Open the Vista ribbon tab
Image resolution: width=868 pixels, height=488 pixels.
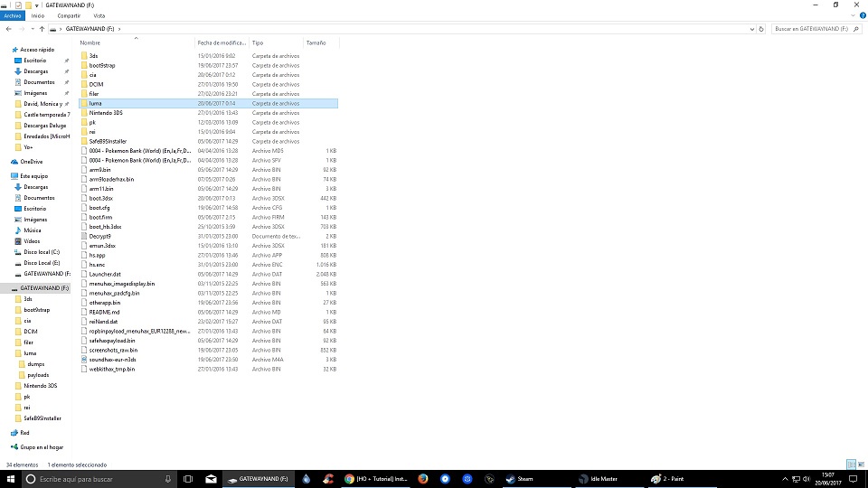tap(99, 16)
